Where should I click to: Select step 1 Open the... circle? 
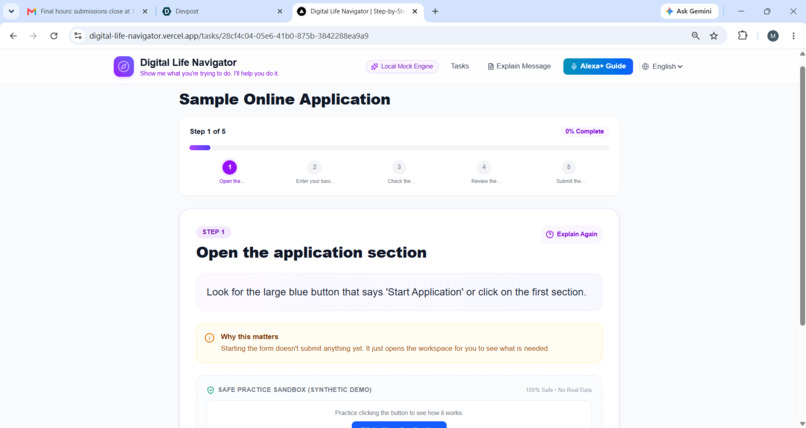(230, 167)
